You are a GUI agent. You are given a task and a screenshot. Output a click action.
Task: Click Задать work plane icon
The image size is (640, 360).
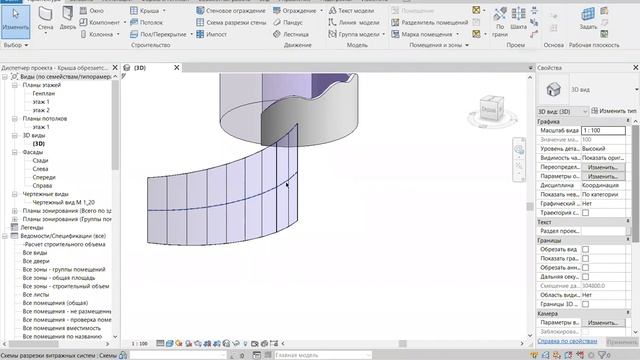(588, 19)
